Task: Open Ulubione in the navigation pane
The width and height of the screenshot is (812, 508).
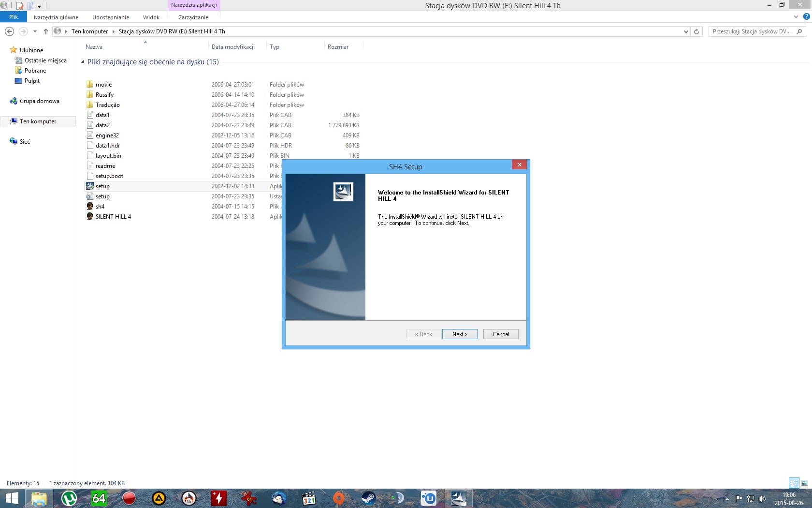Action: click(31, 50)
